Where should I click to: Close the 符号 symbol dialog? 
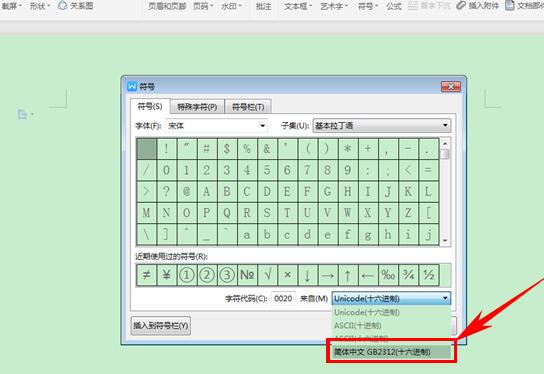coord(451,87)
